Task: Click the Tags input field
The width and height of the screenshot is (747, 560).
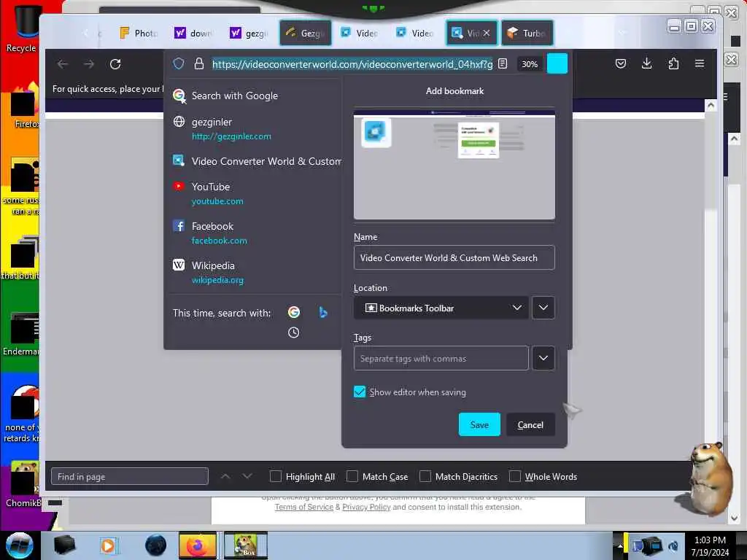Action: point(441,358)
